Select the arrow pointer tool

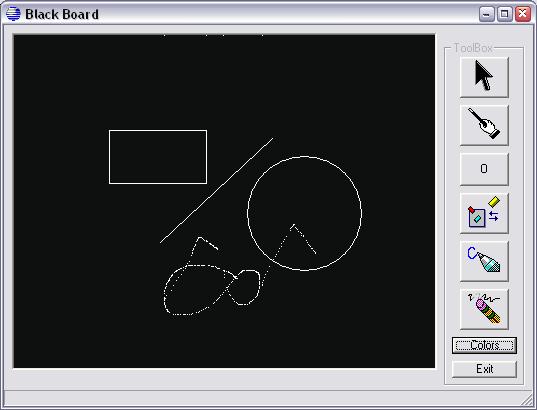click(x=484, y=77)
